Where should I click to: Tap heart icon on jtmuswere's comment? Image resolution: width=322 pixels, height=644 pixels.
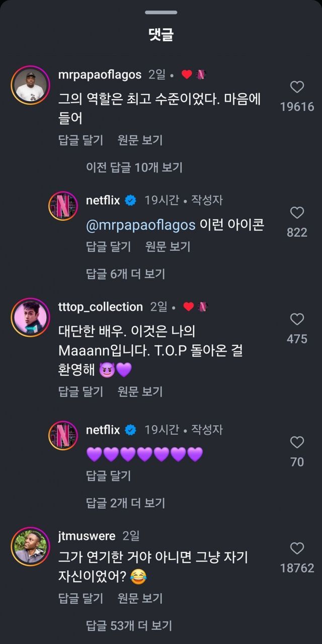[297, 548]
